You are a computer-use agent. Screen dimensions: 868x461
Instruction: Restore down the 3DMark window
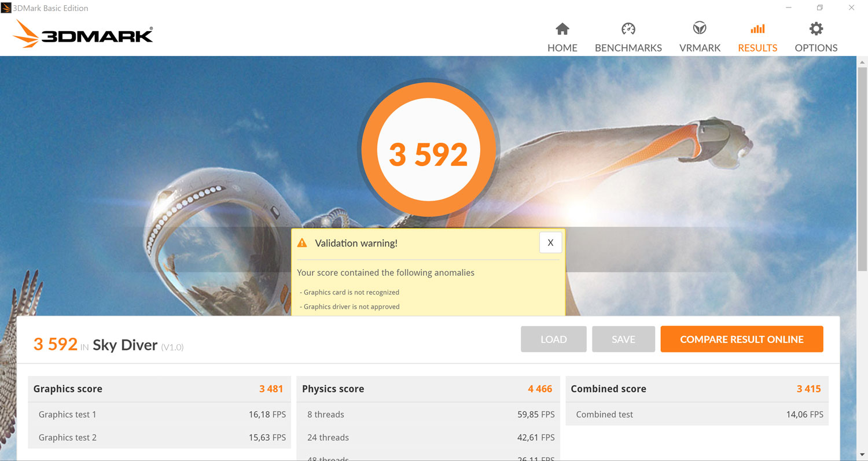coord(820,8)
